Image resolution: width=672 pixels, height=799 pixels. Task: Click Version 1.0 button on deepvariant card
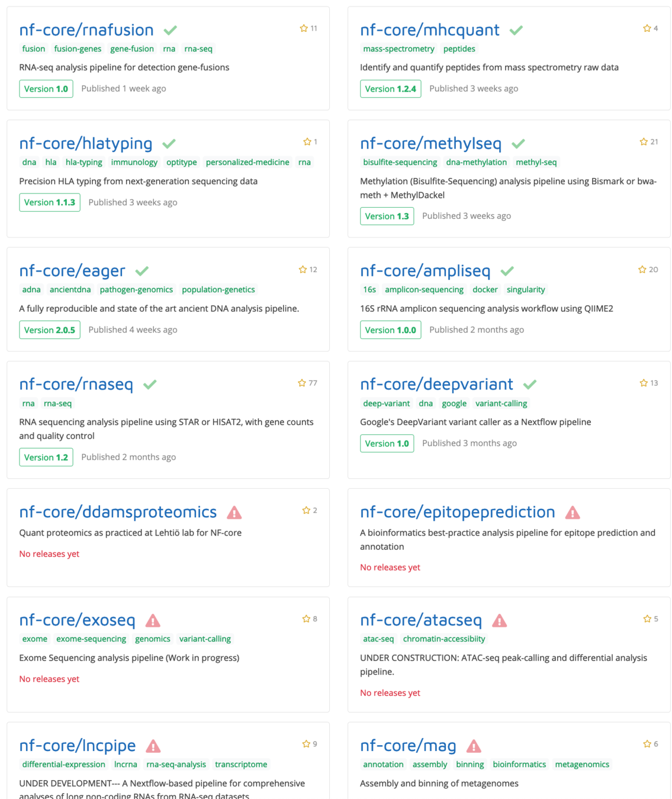(x=387, y=443)
